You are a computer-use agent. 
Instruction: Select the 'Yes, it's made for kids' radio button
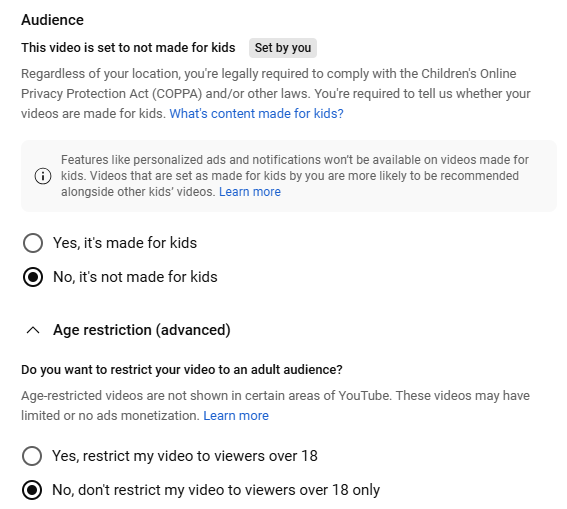click(x=33, y=243)
